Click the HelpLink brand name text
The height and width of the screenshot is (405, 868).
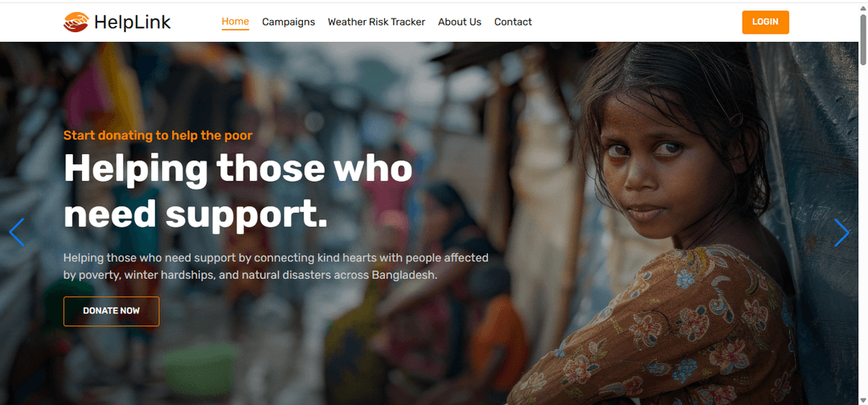(x=133, y=22)
